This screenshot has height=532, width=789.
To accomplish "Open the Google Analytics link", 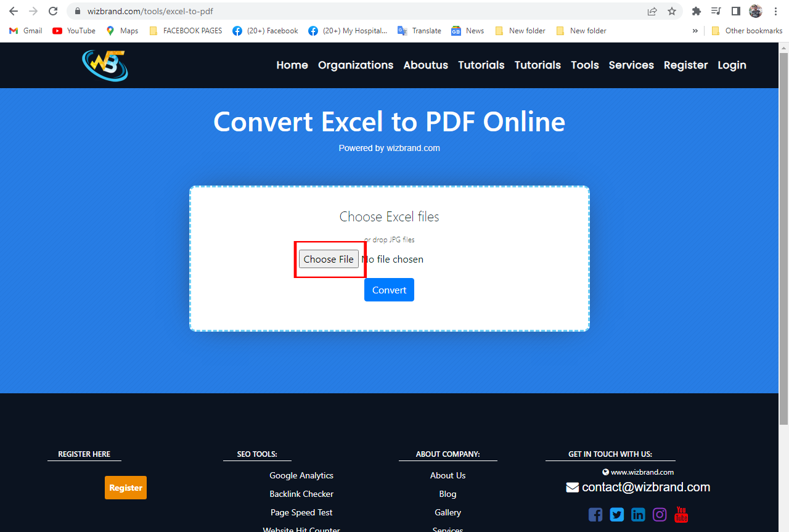I will pos(301,475).
